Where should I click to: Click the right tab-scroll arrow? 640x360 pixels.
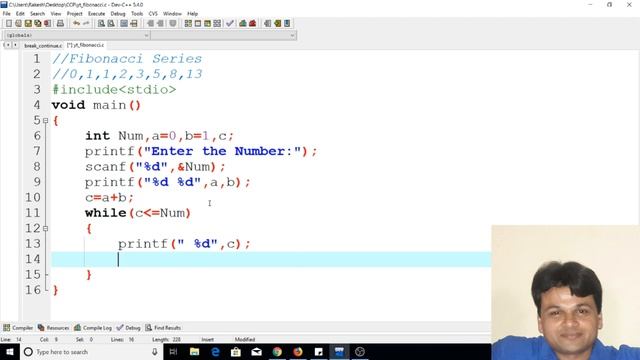point(15,45)
